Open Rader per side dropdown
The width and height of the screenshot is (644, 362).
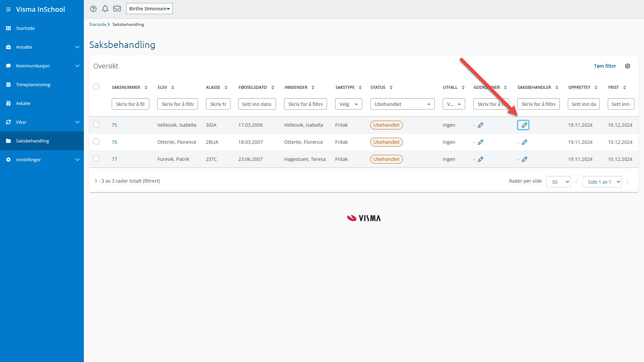[x=558, y=182]
